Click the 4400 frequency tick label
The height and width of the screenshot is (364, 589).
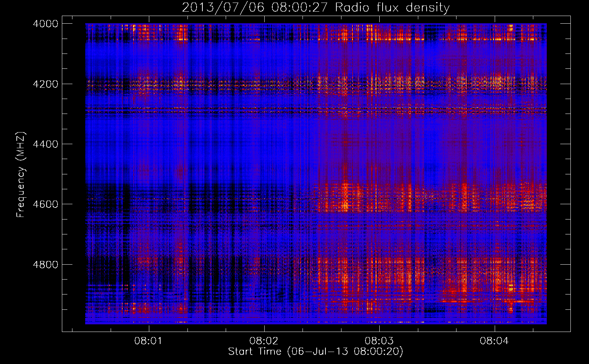pyautogui.click(x=46, y=144)
